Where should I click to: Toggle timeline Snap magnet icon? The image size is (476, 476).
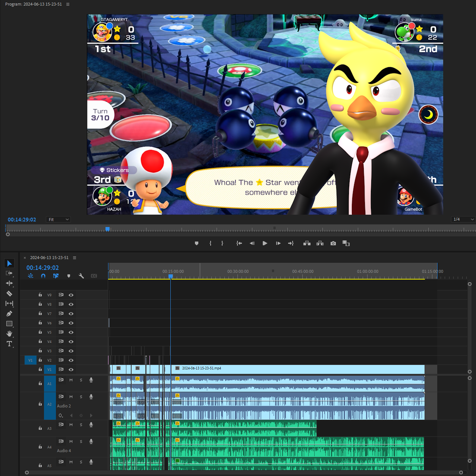[43, 276]
